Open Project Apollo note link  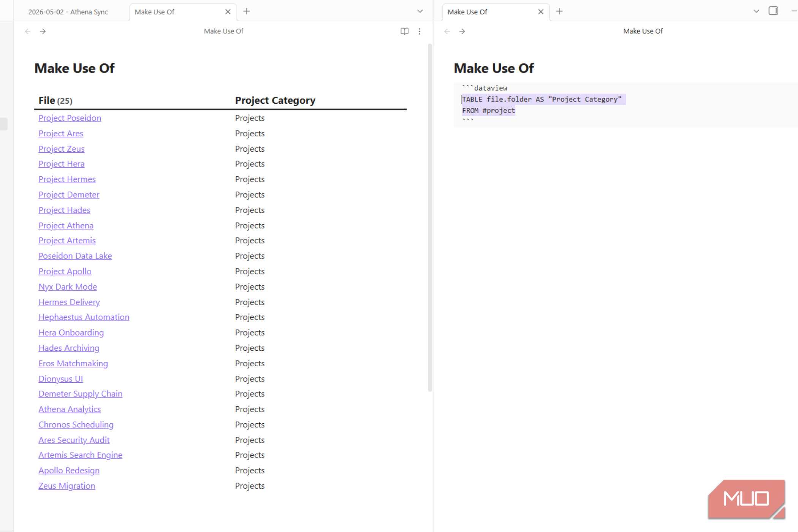click(x=65, y=271)
